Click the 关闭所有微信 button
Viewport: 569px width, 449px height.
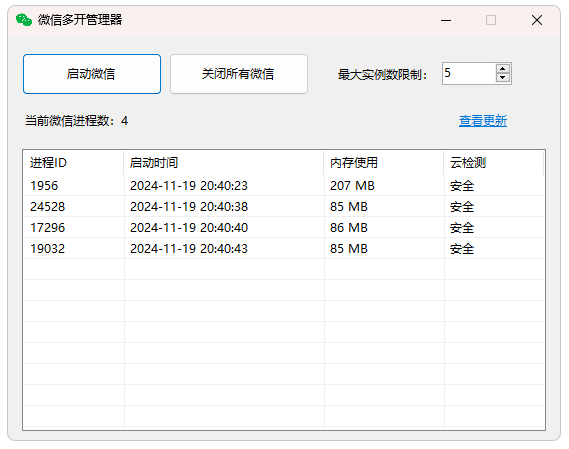click(x=239, y=74)
